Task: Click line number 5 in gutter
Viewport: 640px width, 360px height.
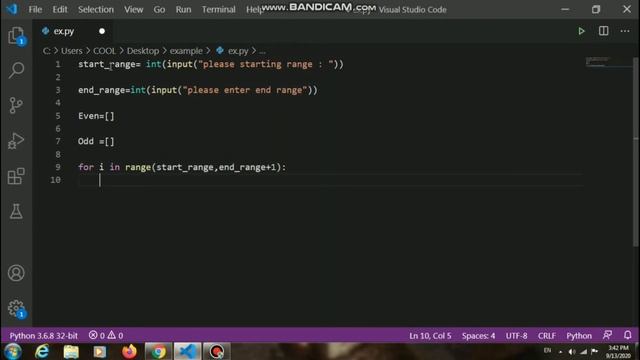Action: tap(58, 116)
